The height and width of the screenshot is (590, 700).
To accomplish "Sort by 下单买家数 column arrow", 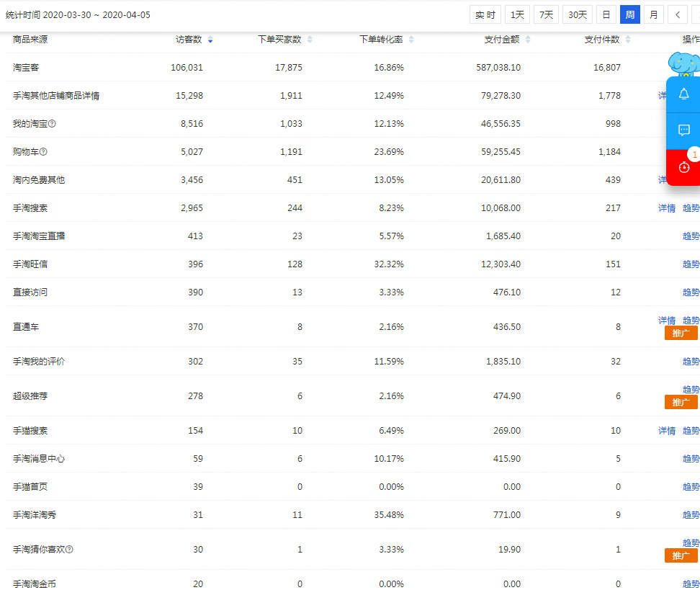I will click(310, 40).
